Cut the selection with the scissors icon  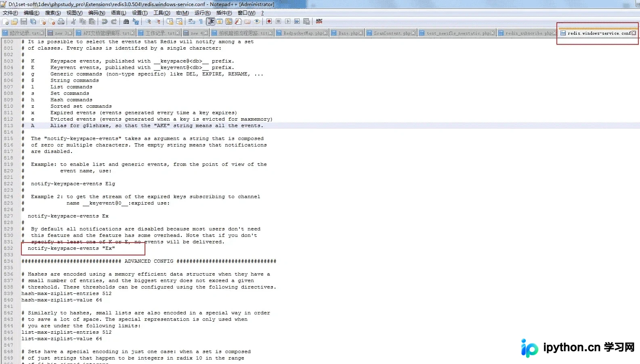73,21
